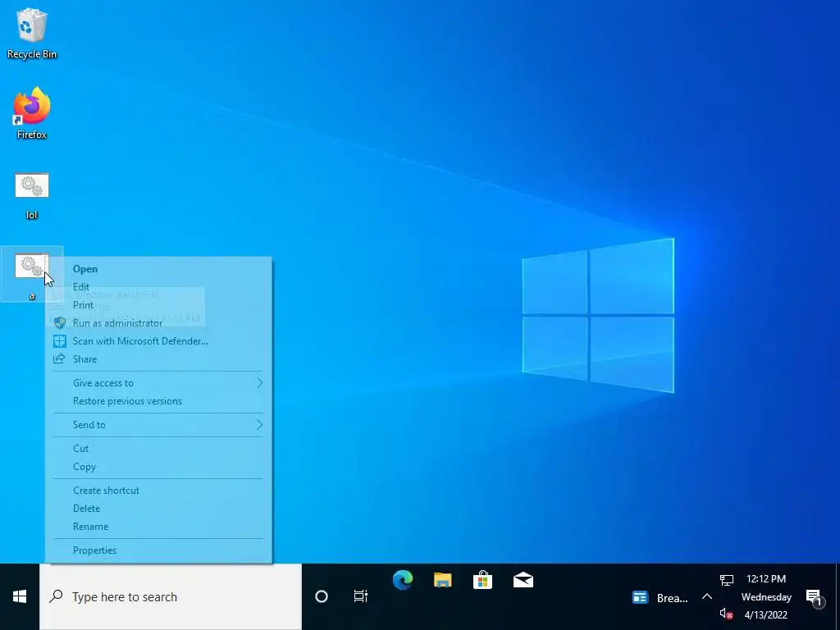Viewport: 840px width, 630px height.
Task: Choose Cut from the context menu
Action: coord(158,449)
